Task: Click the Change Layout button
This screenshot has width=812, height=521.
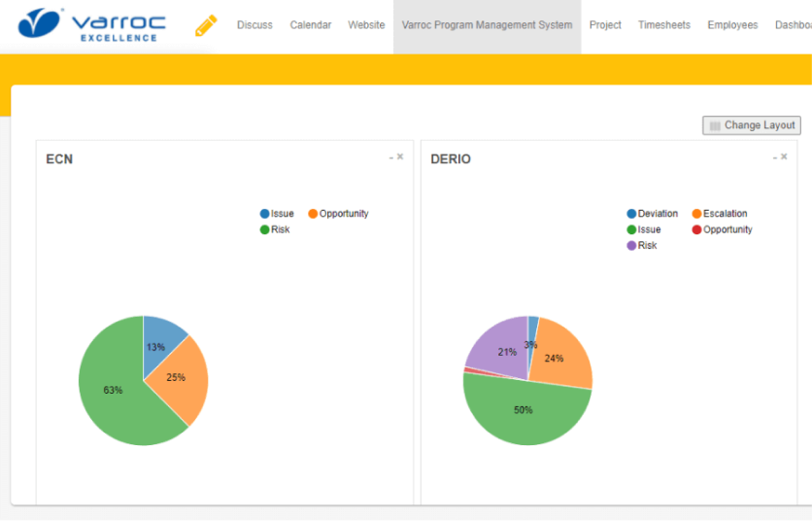Action: (752, 125)
